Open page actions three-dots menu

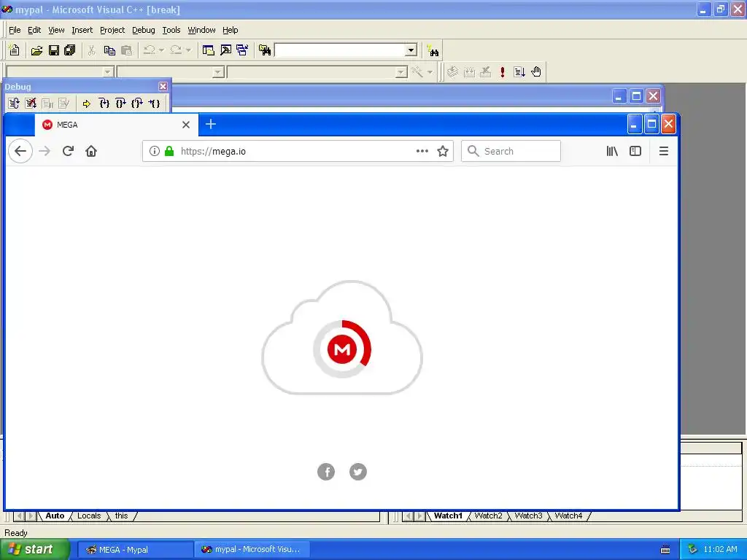(x=422, y=151)
